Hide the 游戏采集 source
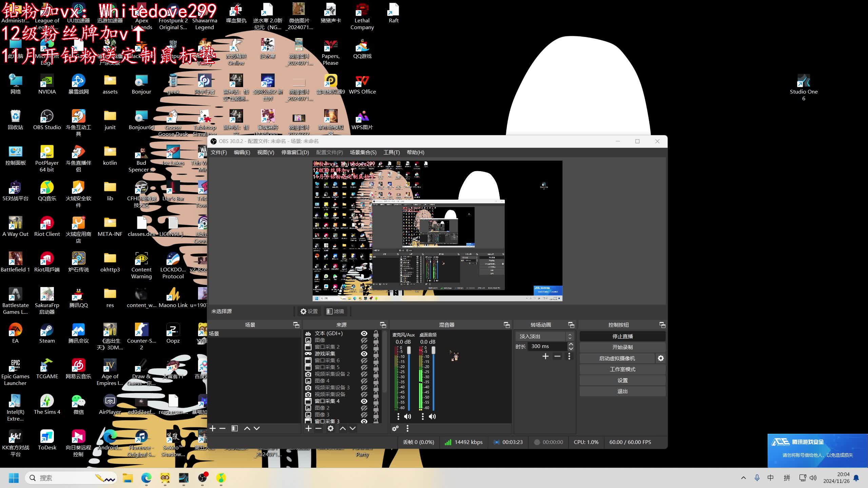868x488 pixels. pyautogui.click(x=364, y=354)
